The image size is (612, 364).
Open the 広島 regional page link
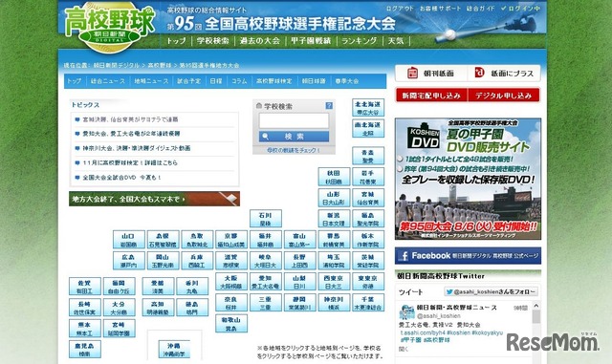(x=128, y=257)
